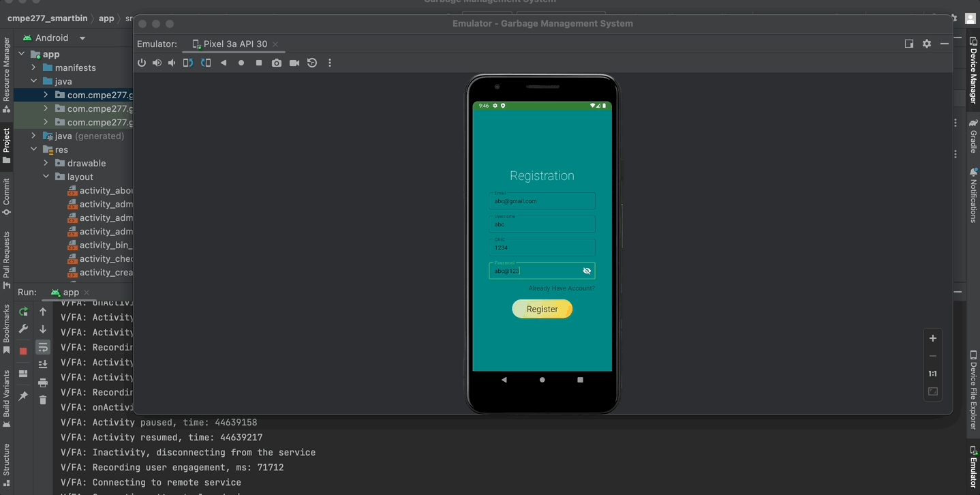Click the emulator toolbar Overview square icon
Image resolution: width=980 pixels, height=495 pixels.
pos(259,63)
